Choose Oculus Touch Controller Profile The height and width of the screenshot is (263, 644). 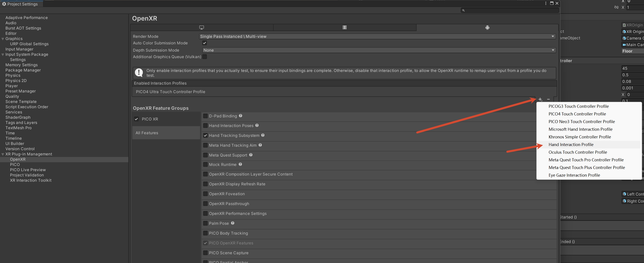click(x=589, y=152)
